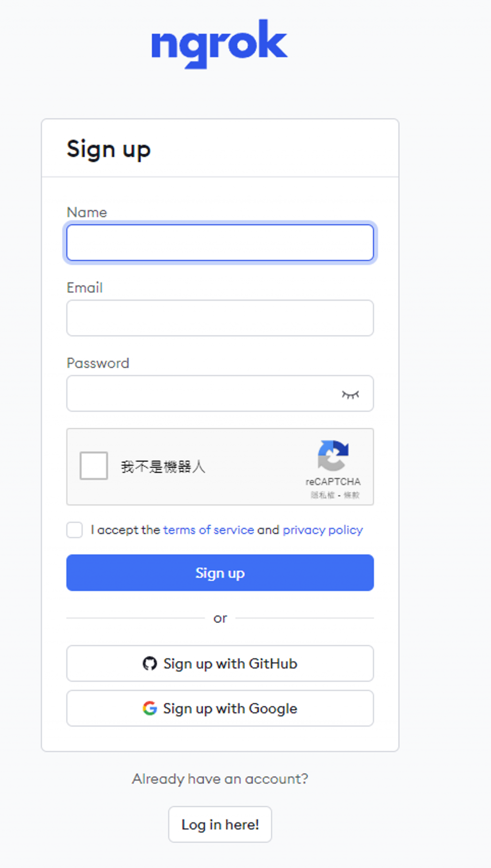Click the ngrok logo at the top
This screenshot has height=868, width=491.
coord(220,44)
